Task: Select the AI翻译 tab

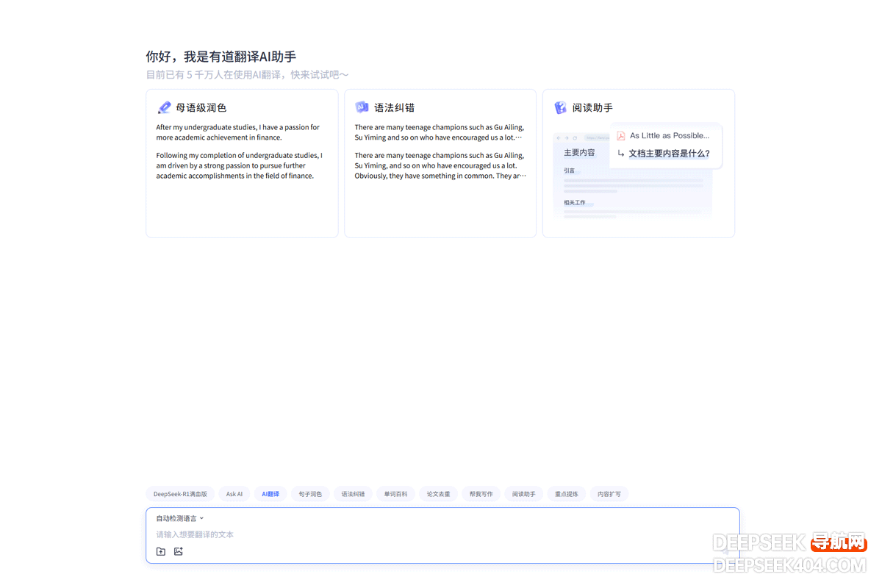Action: (270, 494)
